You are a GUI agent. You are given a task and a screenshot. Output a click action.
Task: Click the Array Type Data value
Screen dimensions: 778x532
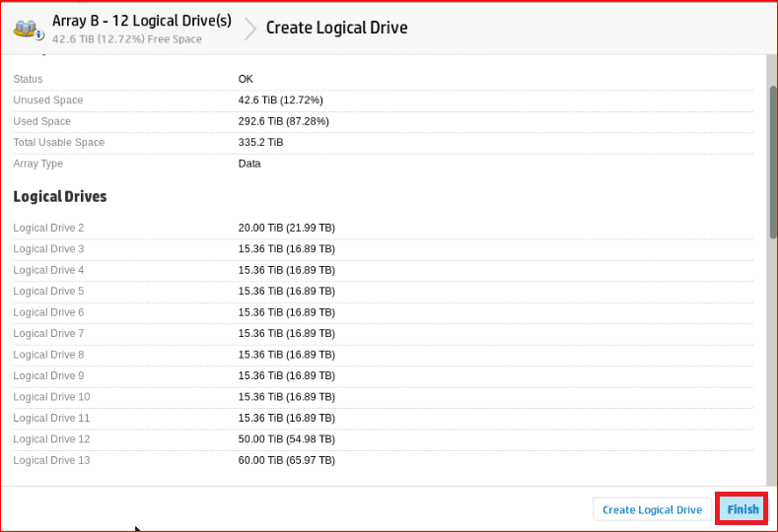[249, 164]
